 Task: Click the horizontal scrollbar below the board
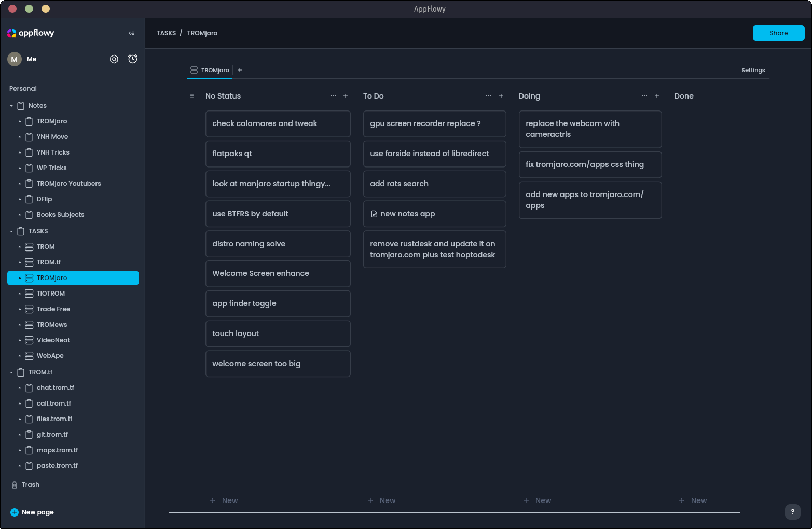pos(455,512)
